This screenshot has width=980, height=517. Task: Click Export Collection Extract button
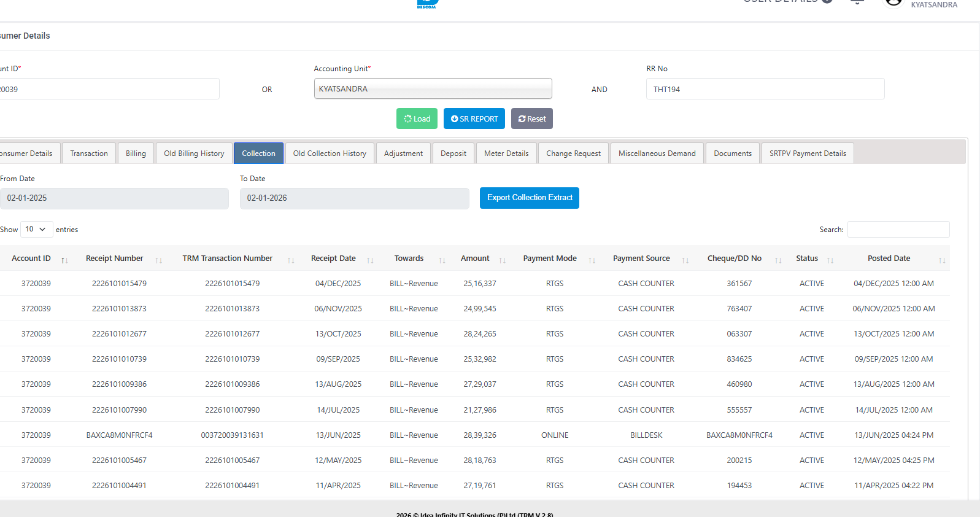(x=529, y=198)
